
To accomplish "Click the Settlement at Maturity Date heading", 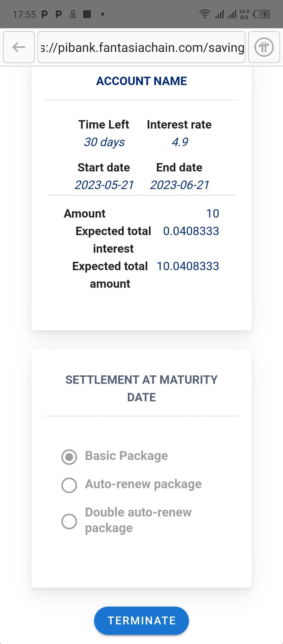I will [x=141, y=388].
